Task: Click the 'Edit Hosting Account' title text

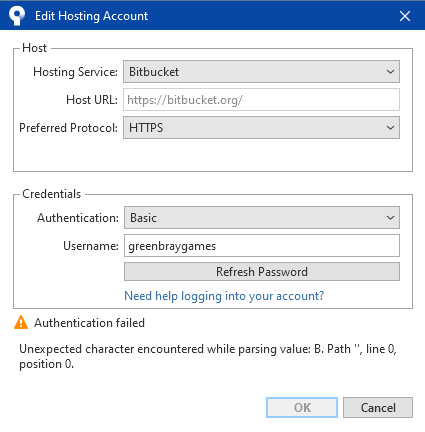Action: [91, 16]
